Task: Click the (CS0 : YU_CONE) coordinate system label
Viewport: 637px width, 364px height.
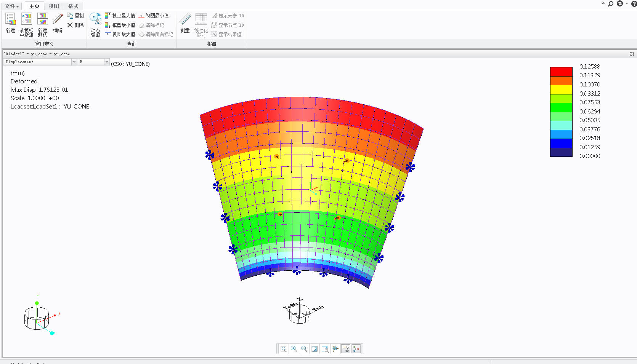Action: [130, 64]
